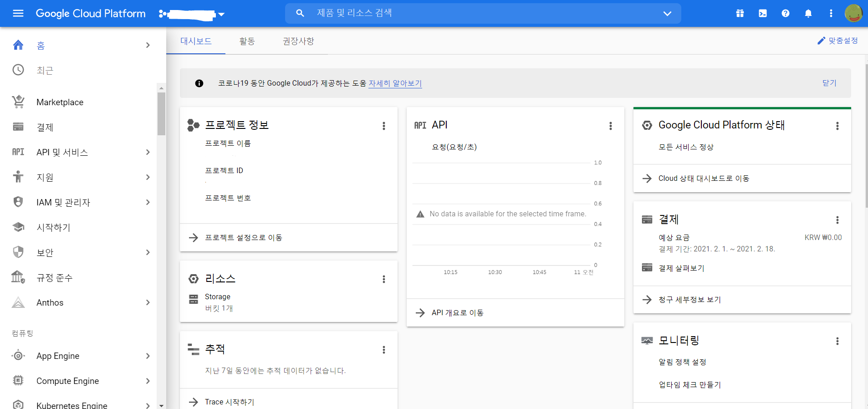
Task: Click the Marketplace cart icon
Action: pyautogui.click(x=18, y=102)
